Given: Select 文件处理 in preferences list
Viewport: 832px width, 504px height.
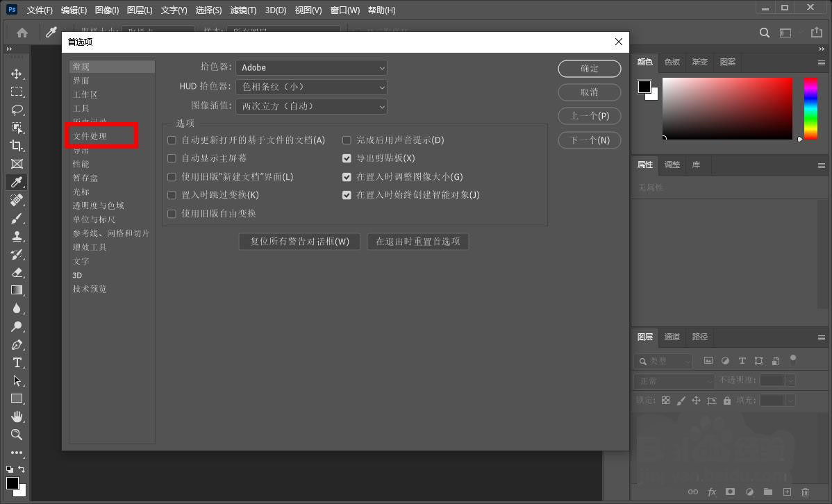Looking at the screenshot, I should [90, 136].
